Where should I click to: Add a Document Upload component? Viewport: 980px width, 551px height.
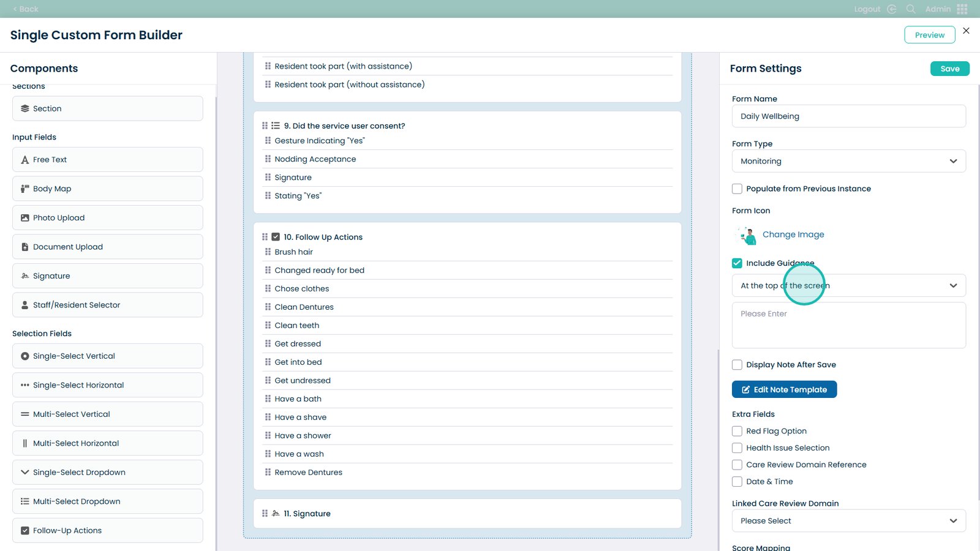pos(108,247)
